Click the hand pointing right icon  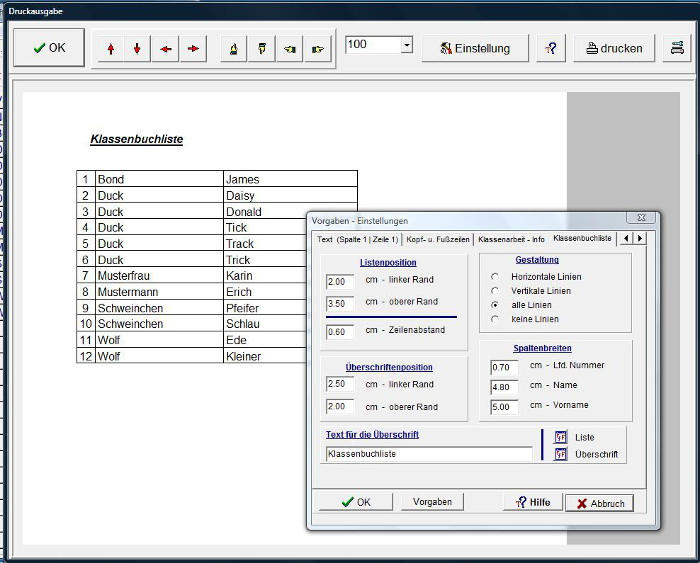click(318, 48)
